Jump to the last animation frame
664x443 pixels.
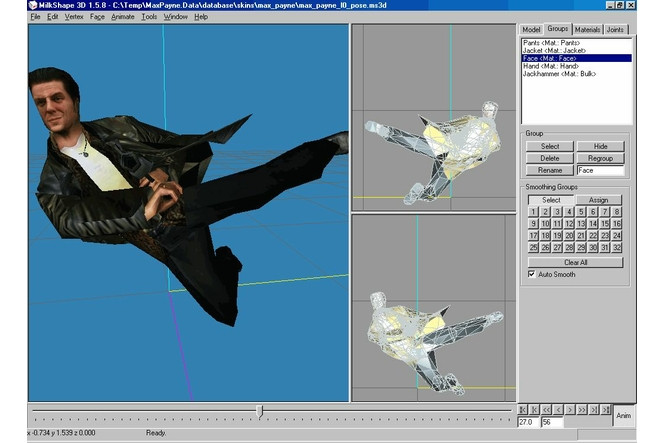[x=605, y=410]
